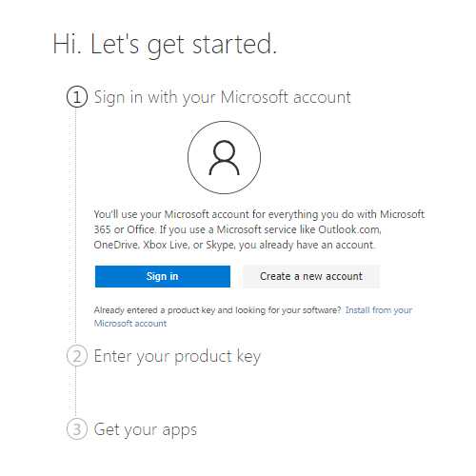
Task: Click the blue Sign in button
Action: coord(163,276)
